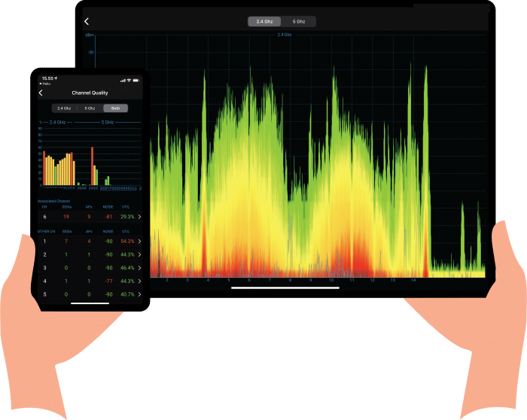Select the Both segment on the phone

tap(115, 108)
